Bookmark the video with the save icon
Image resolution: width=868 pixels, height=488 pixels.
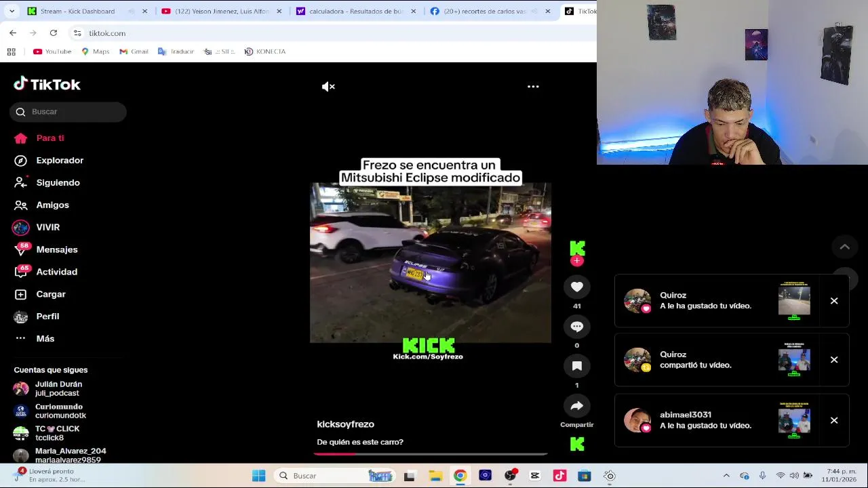click(x=577, y=366)
